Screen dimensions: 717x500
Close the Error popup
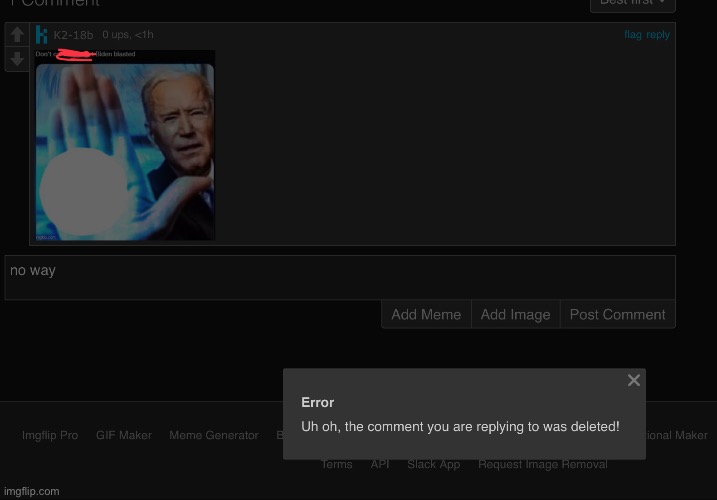pyautogui.click(x=633, y=380)
